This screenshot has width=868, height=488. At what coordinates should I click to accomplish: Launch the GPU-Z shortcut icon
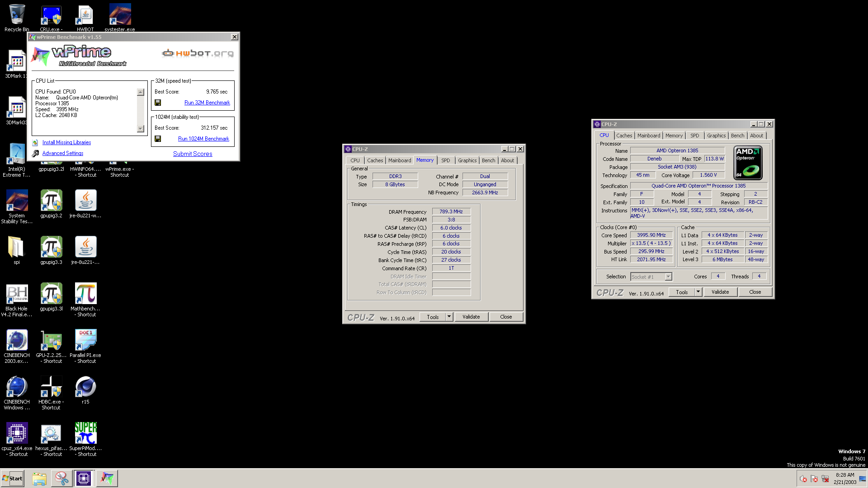[x=51, y=347]
